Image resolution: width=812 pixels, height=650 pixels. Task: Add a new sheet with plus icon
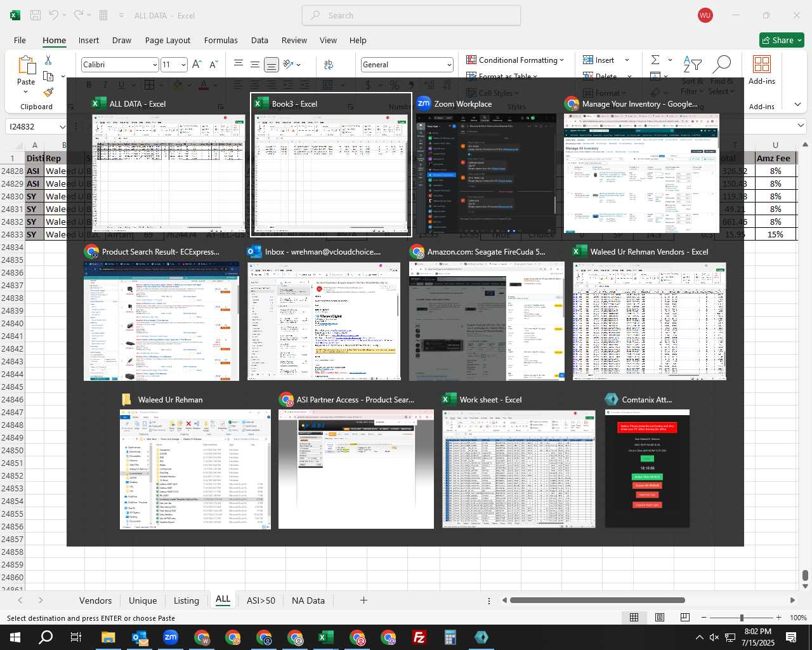tap(363, 600)
